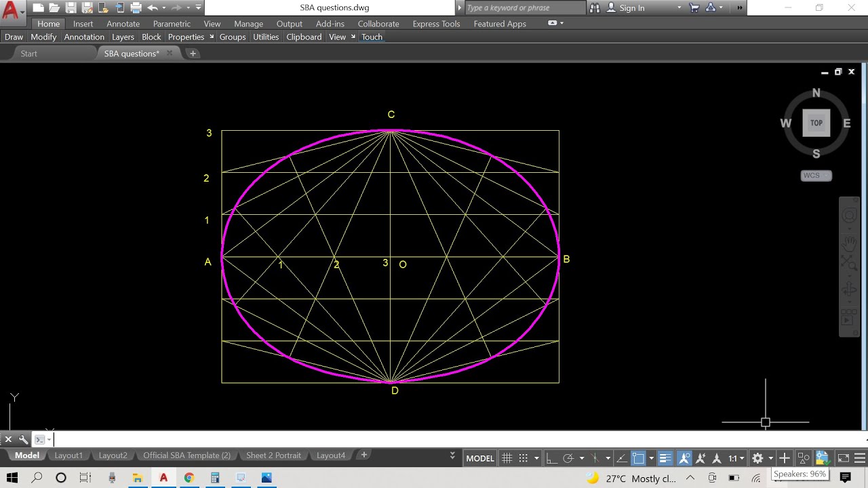Viewport: 868px width, 488px height.
Task: Expand Polar Tracking angle dropdown
Action: coord(581,459)
